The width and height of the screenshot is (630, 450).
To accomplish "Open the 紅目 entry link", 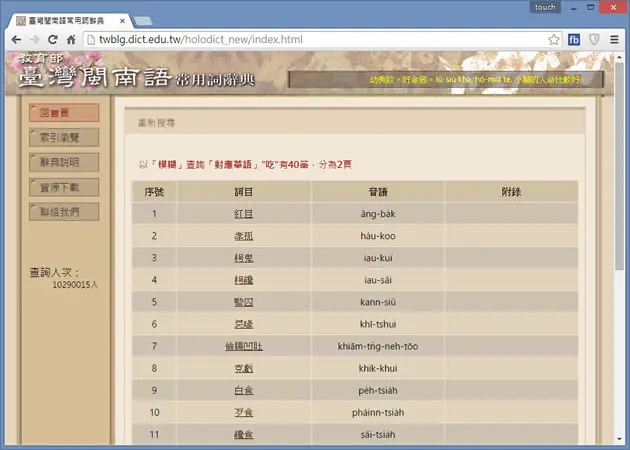I will pyautogui.click(x=243, y=214).
